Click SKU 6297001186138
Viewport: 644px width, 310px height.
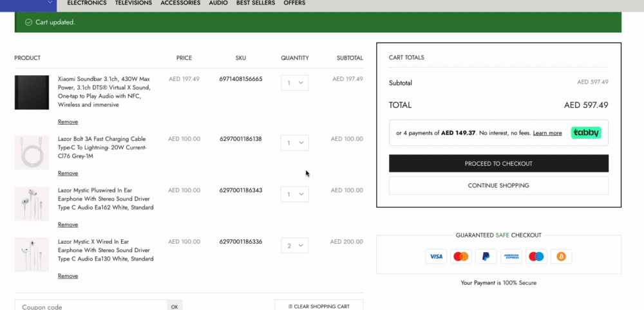coord(241,139)
